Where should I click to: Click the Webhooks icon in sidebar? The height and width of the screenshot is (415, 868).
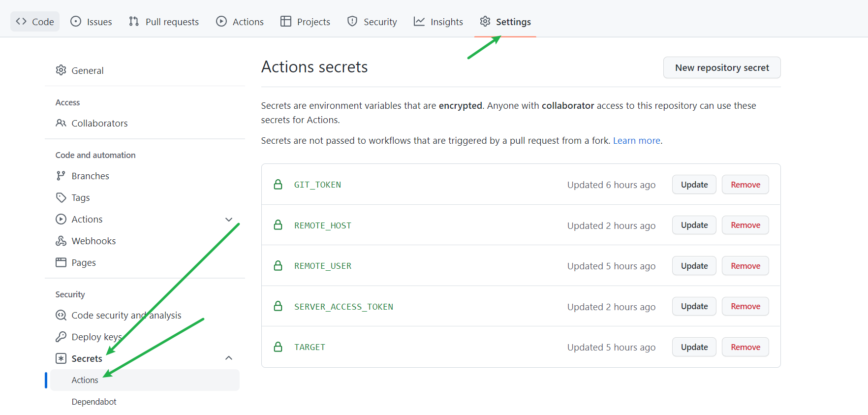(x=61, y=241)
